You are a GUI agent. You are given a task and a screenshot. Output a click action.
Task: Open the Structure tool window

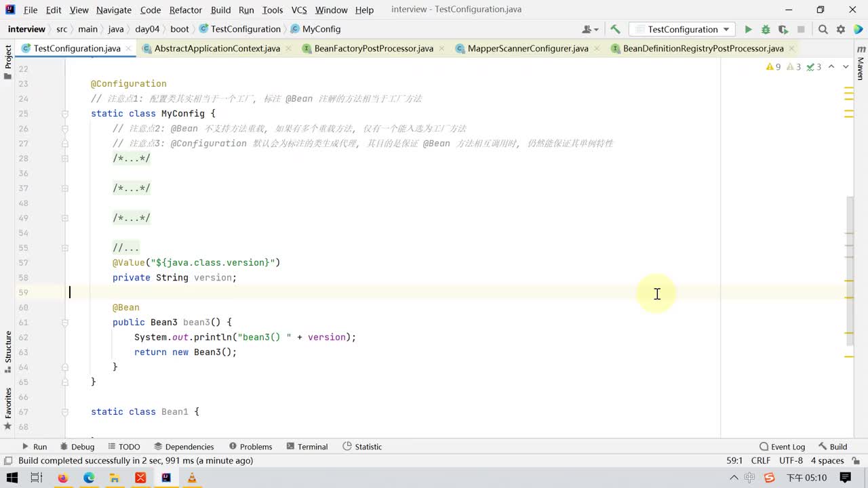click(8, 352)
